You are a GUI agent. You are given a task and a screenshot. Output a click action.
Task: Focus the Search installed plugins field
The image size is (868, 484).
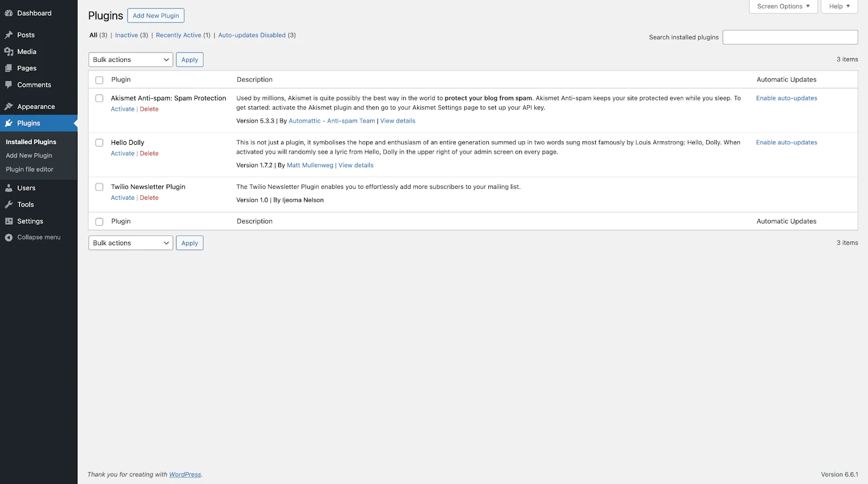[x=790, y=37]
